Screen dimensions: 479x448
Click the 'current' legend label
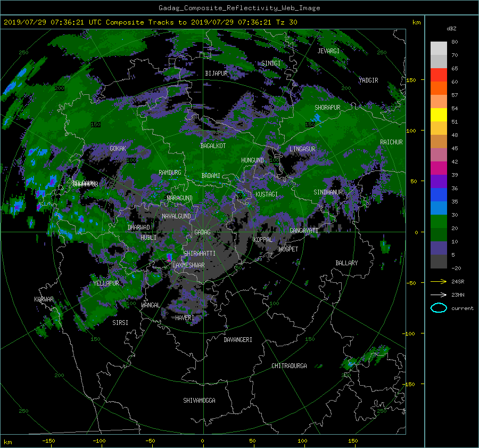463,308
